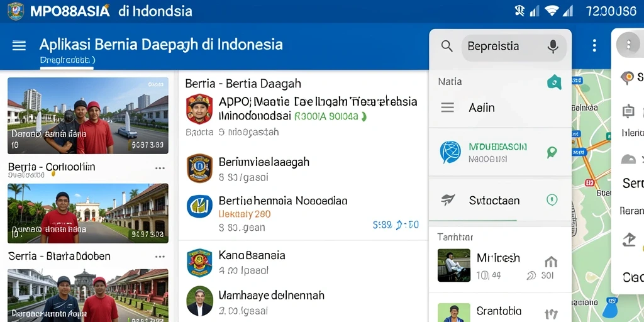Image resolution: width=644 pixels, height=322 pixels.
Task: Open the red crest avatar of APPO item
Action: click(199, 109)
